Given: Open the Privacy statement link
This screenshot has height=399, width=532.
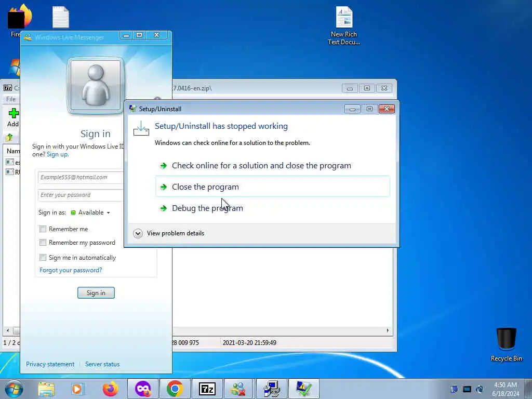Looking at the screenshot, I should (50, 364).
